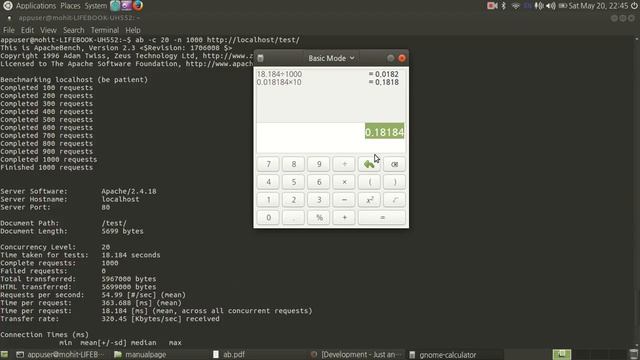Open the terminal Help menu
Image resolution: width=640 pixels, height=360 pixels.
[x=133, y=30]
